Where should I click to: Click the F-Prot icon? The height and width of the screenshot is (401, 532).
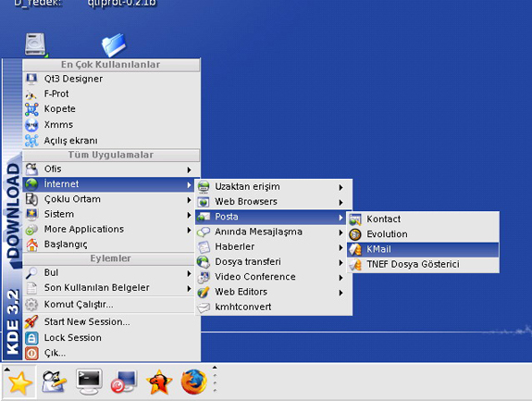click(x=31, y=95)
